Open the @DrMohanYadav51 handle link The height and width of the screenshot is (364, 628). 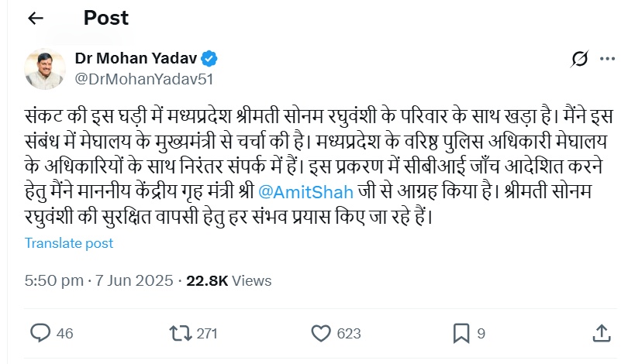click(x=143, y=77)
